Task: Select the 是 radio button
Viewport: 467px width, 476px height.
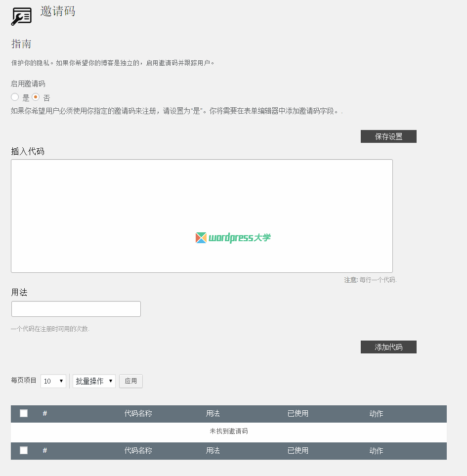Action: point(15,97)
